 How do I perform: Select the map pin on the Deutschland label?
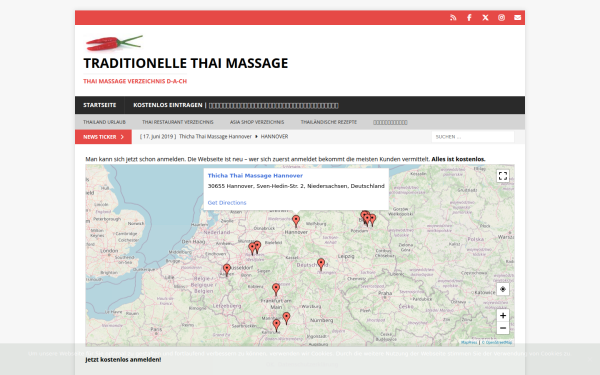click(x=321, y=264)
